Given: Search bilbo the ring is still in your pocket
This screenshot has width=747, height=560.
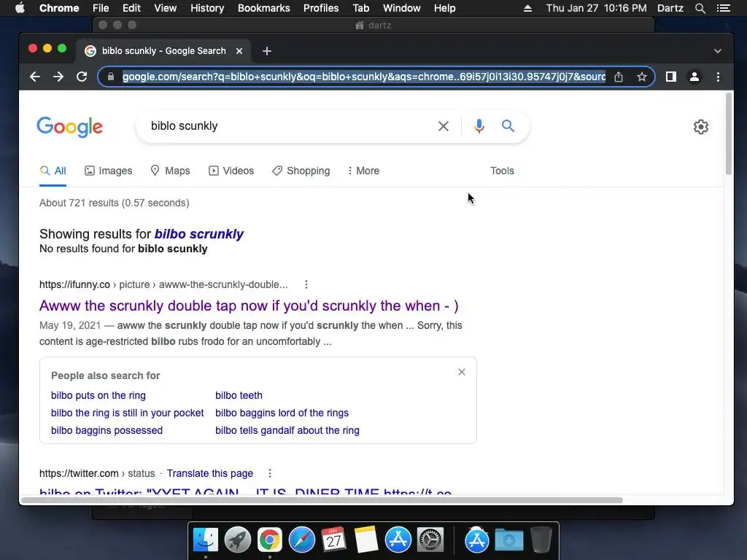Looking at the screenshot, I should click(127, 413).
